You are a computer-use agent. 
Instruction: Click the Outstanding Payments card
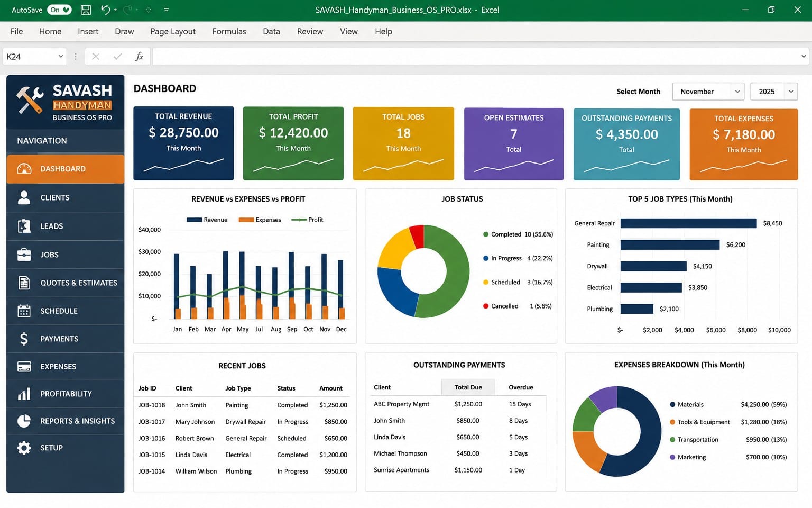626,144
